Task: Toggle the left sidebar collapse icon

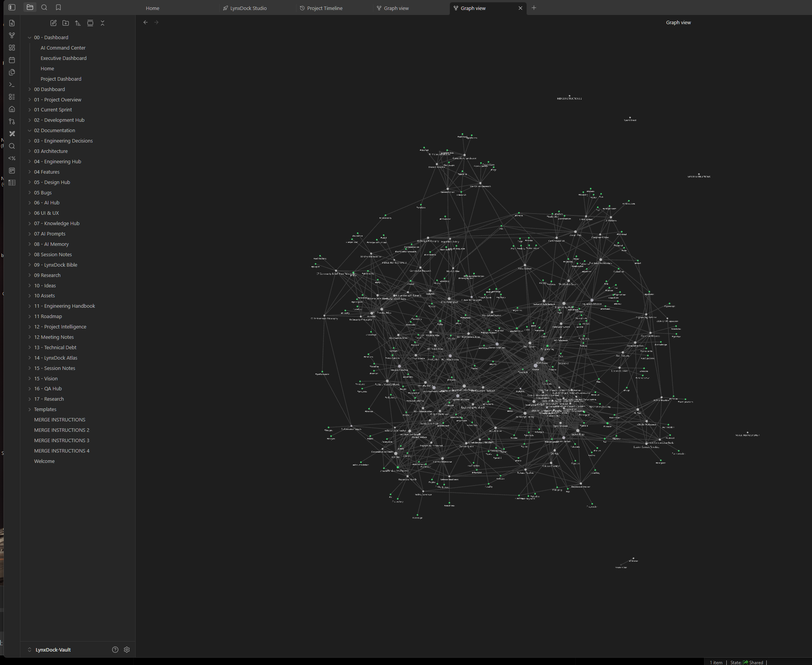Action: [12, 7]
